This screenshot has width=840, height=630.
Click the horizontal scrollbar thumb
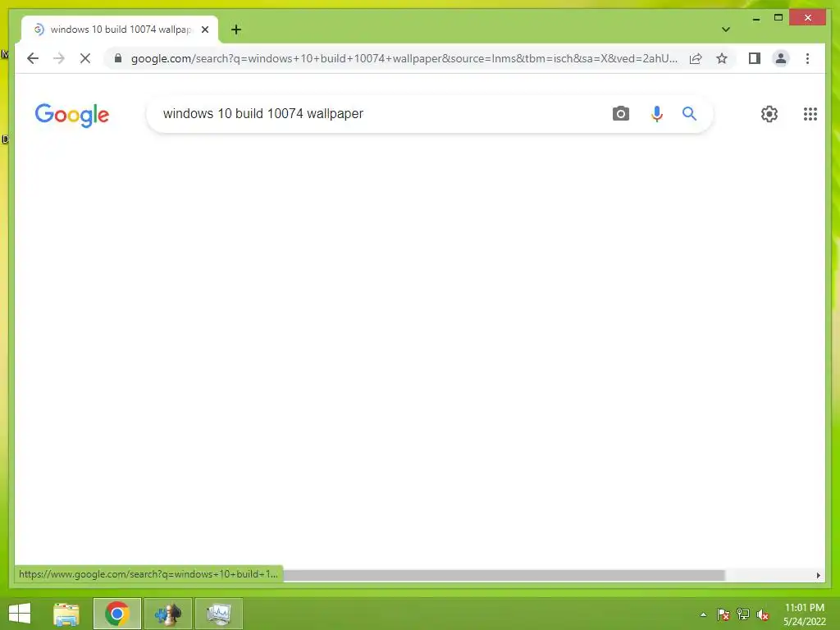point(504,575)
